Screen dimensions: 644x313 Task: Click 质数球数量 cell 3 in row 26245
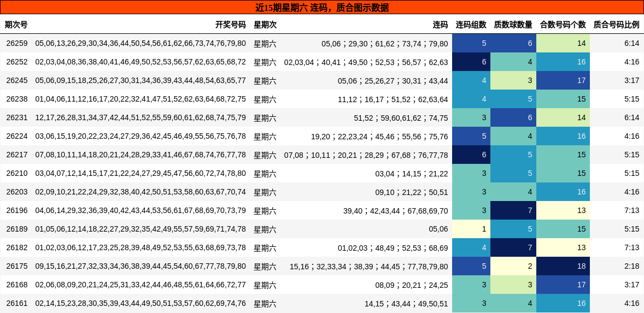(x=513, y=80)
